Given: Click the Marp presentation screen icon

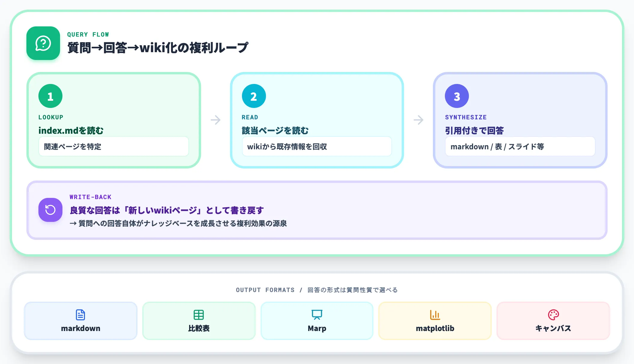Looking at the screenshot, I should (317, 315).
